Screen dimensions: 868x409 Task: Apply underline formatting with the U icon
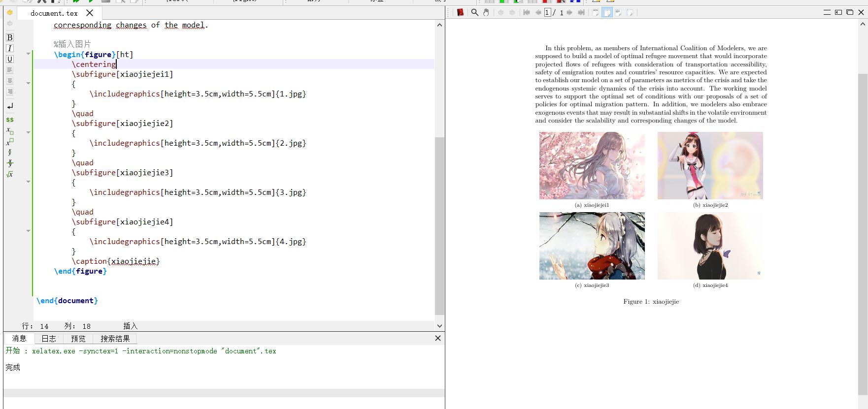click(x=10, y=59)
